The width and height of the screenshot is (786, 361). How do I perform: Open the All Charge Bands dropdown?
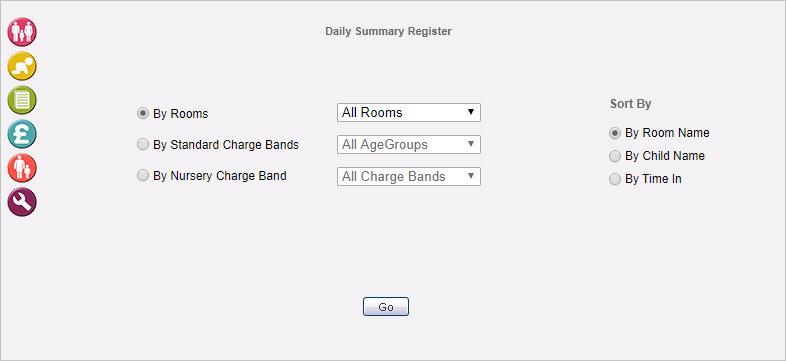pyautogui.click(x=409, y=176)
